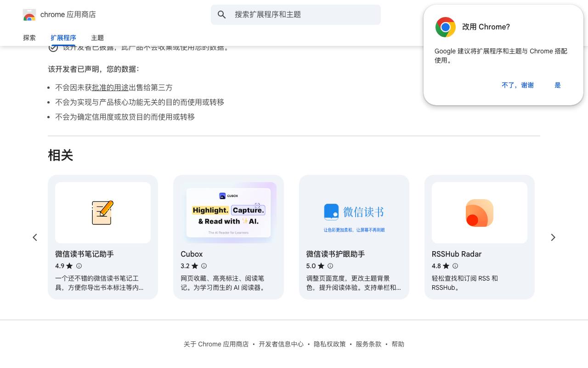Click the Cubox description 网页收藏、高亮标注 text
This screenshot has height=368, width=588.
pyautogui.click(x=222, y=283)
